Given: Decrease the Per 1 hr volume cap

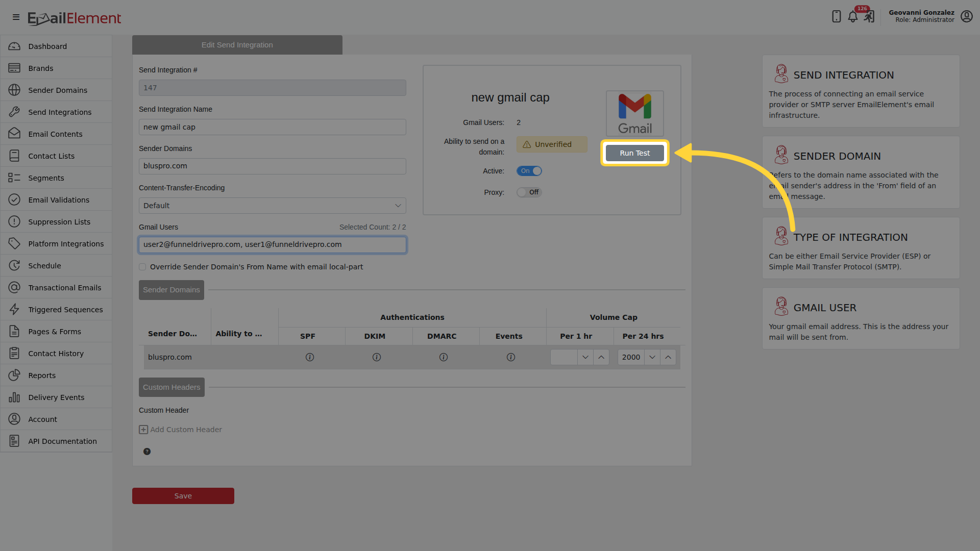Looking at the screenshot, I should point(585,357).
